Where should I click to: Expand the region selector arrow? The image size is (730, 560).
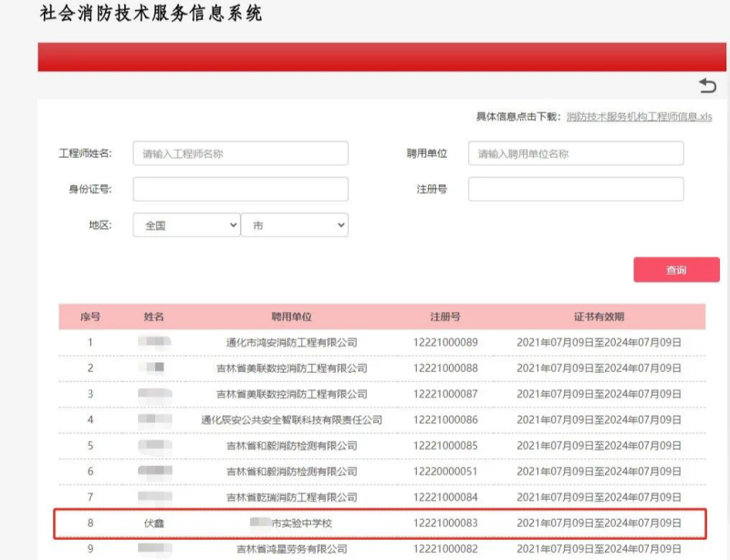[231, 224]
